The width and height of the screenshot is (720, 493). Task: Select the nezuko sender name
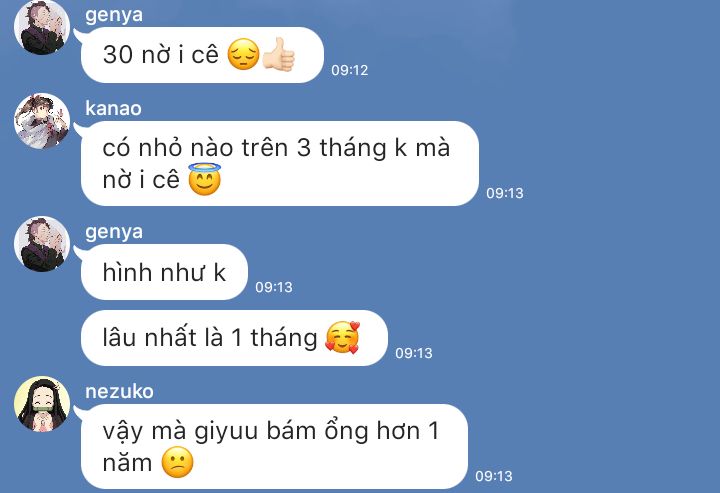119,392
